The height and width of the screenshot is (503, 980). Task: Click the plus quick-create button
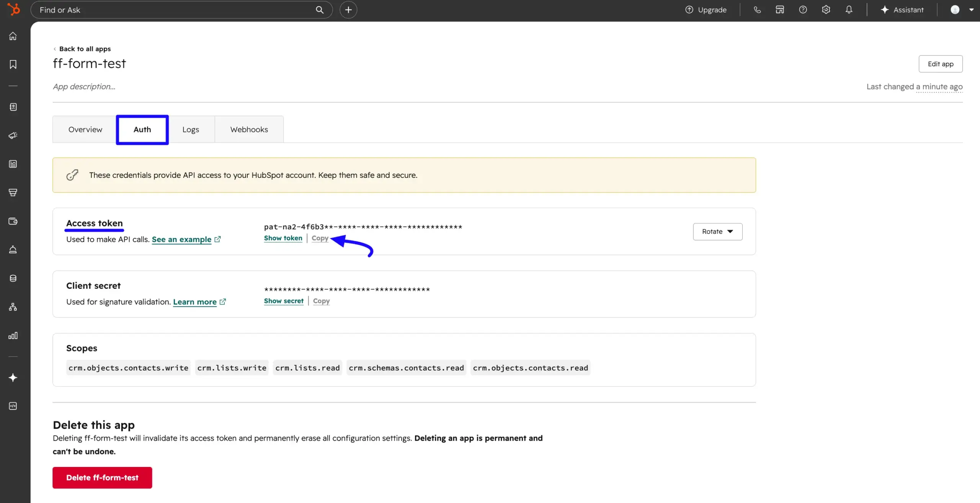coord(348,10)
